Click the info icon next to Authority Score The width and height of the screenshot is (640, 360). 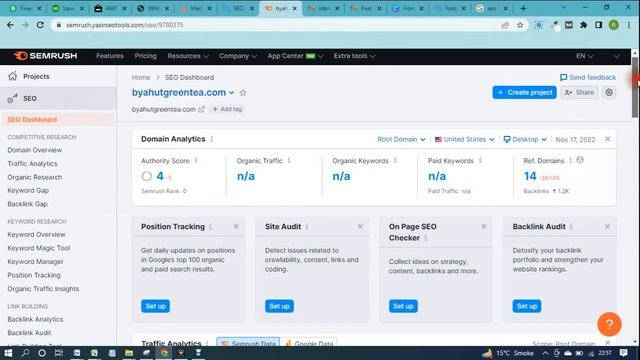[x=196, y=160]
